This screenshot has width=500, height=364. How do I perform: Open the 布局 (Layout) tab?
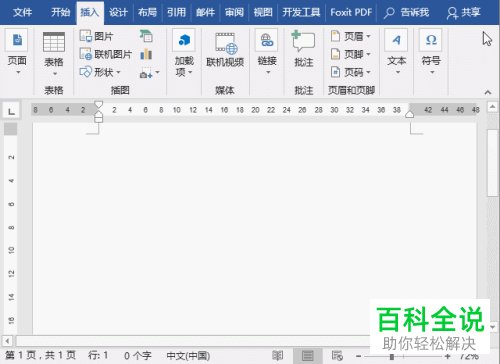coord(147,13)
